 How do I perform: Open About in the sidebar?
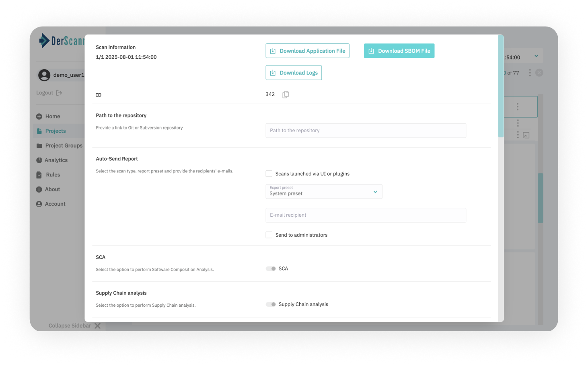point(48,189)
